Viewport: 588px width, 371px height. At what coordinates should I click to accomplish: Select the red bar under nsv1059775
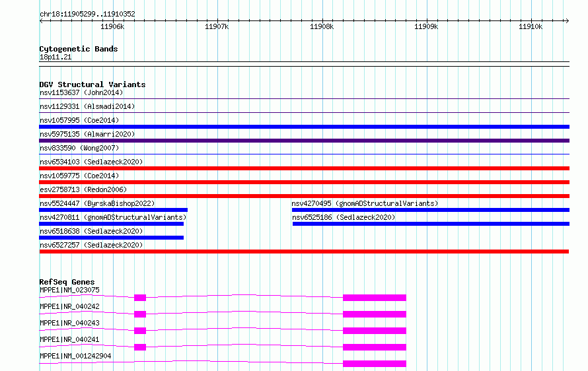(304, 182)
